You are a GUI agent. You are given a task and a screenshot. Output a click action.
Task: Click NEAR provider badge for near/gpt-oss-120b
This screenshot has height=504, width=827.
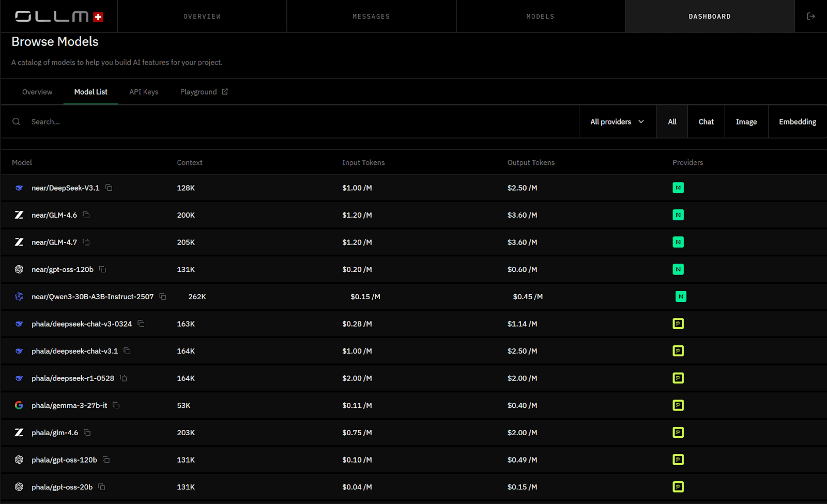pyautogui.click(x=678, y=269)
